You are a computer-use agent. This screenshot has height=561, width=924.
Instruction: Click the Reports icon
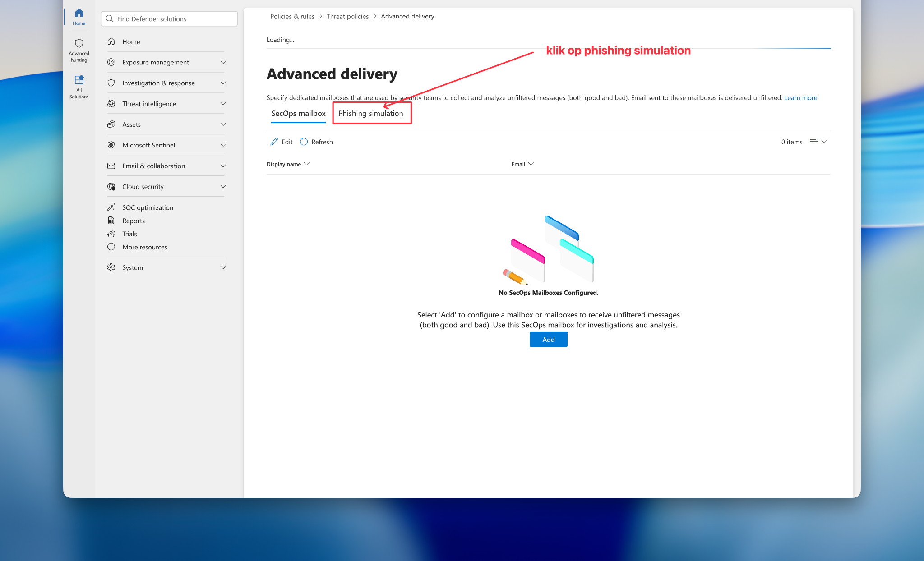[111, 221]
